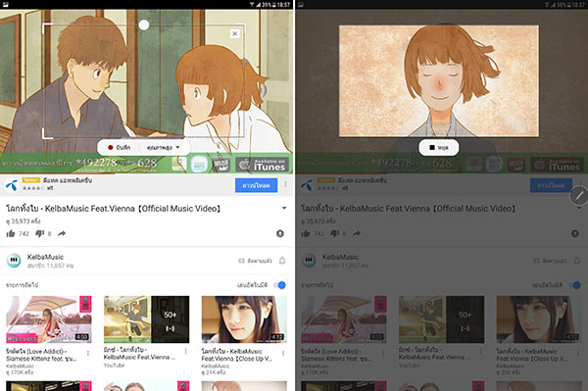The image size is (588, 391).
Task: Toggle autoplay switch in right screen
Action: pyautogui.click(x=574, y=285)
